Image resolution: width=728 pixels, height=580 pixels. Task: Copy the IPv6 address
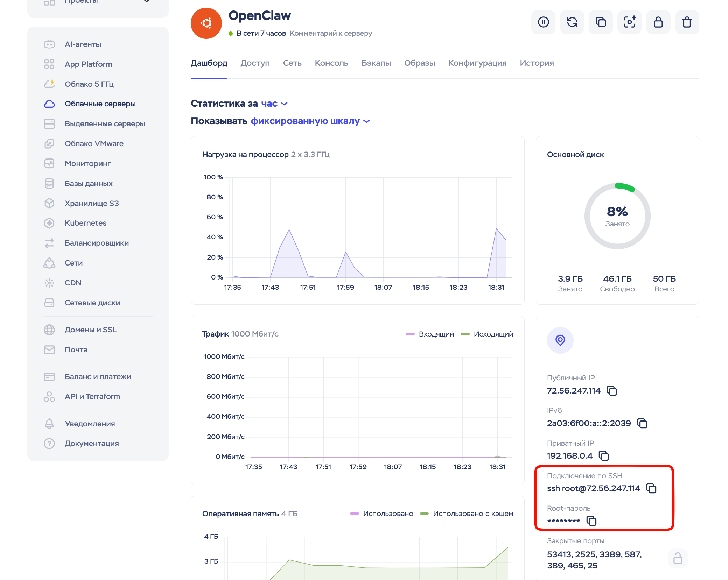tap(642, 423)
